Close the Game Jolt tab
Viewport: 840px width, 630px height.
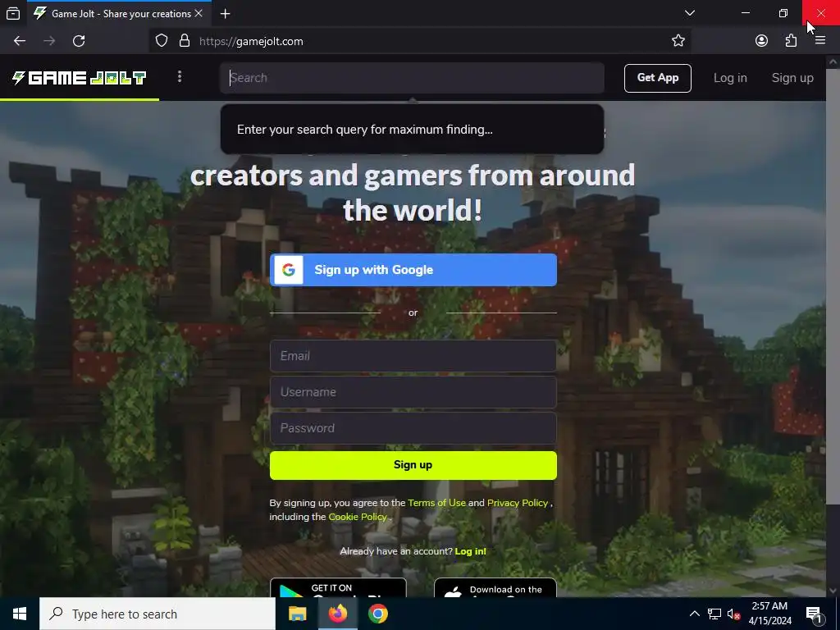199,13
